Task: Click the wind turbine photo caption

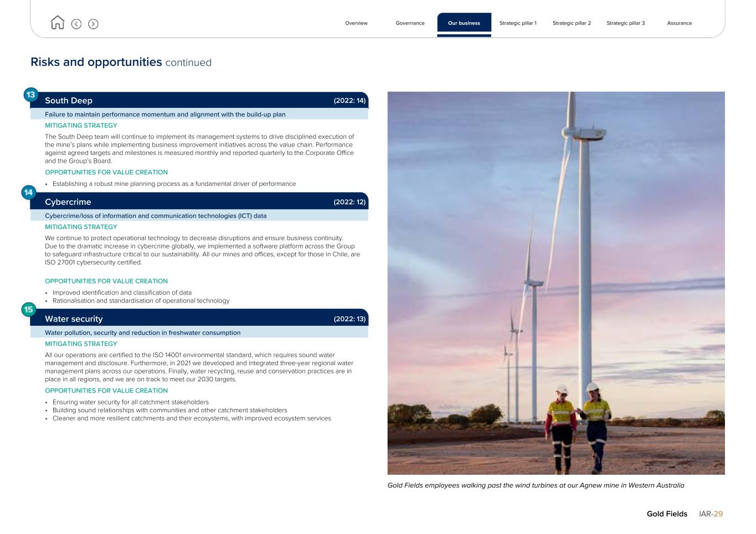Action: coord(536,485)
